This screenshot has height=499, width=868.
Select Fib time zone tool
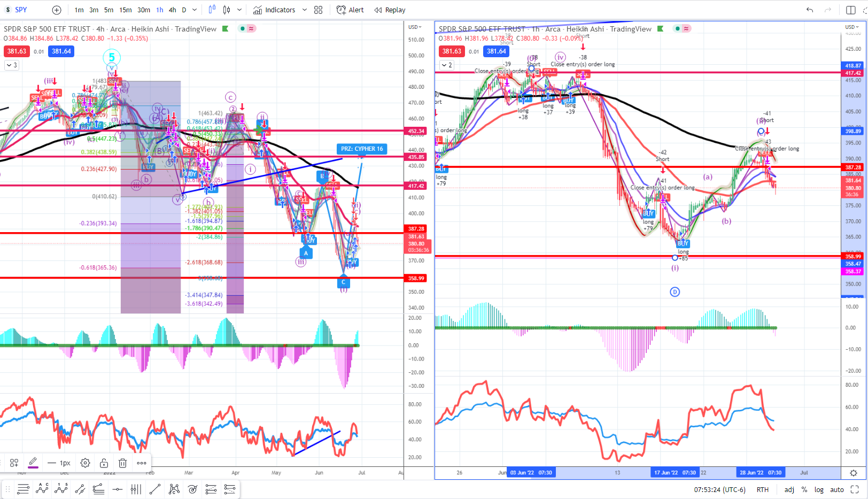136,489
